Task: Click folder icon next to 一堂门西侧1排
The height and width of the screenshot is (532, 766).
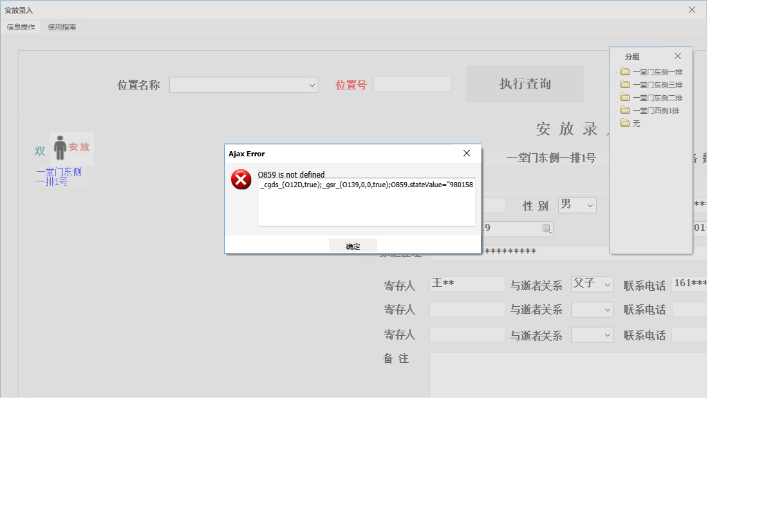Action: pyautogui.click(x=625, y=110)
